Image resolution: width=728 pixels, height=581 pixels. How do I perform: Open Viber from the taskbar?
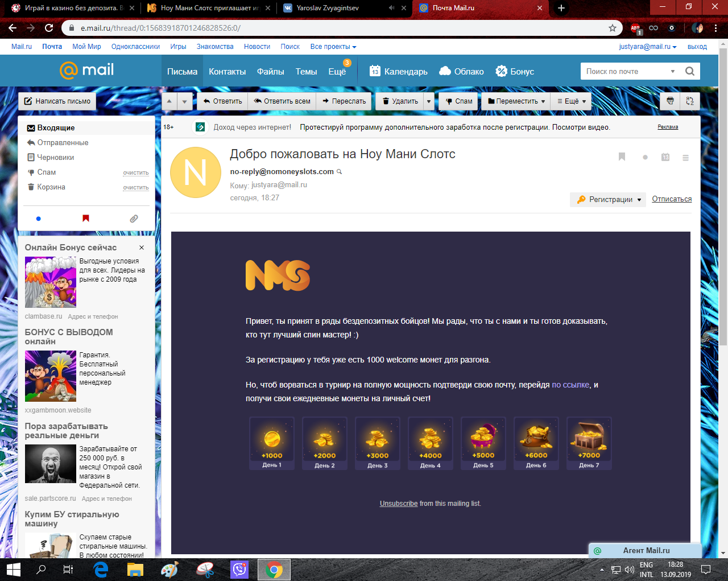coord(239,569)
